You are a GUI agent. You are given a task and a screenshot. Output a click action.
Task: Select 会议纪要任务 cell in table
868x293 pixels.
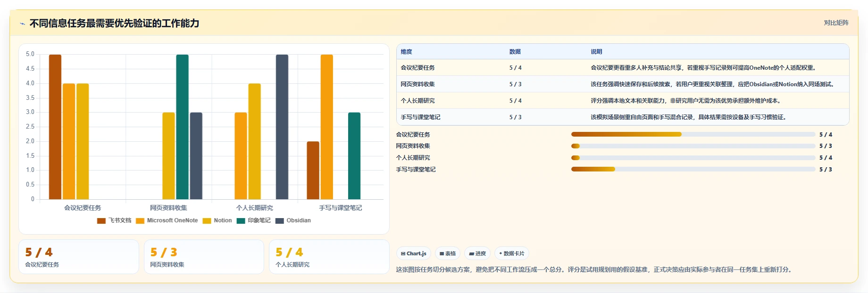418,68
